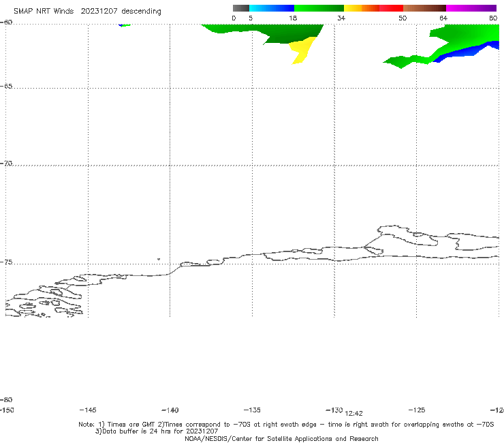
Task: Pick the magenta-purple segment of the color bar
Action: click(x=471, y=8)
